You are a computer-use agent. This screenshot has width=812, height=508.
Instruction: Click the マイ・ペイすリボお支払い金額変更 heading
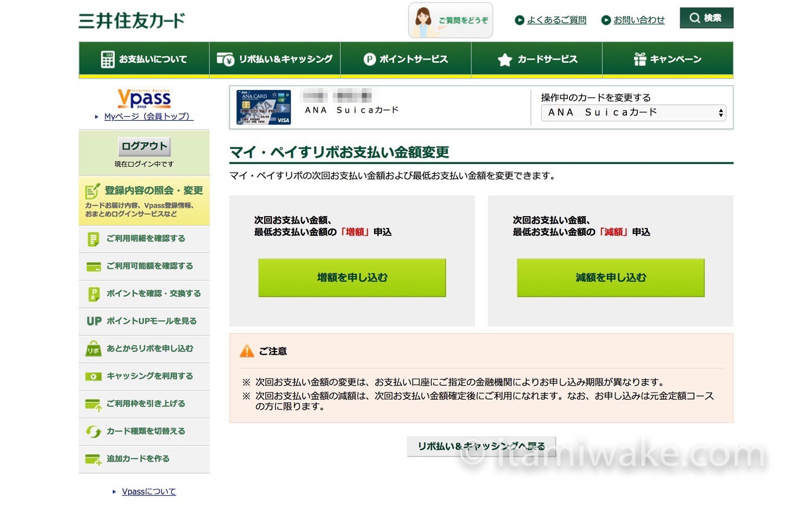(339, 152)
